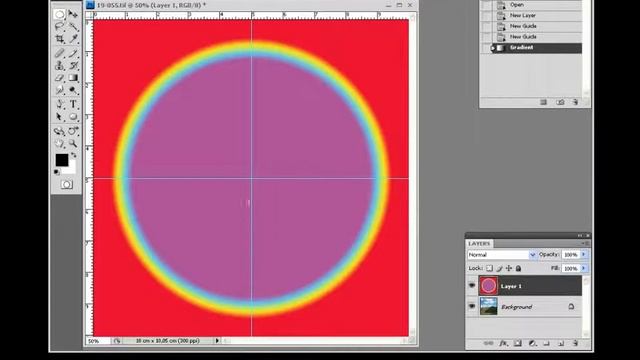Image resolution: width=640 pixels, height=360 pixels.
Task: Select the Brush tool
Action: 73,53
